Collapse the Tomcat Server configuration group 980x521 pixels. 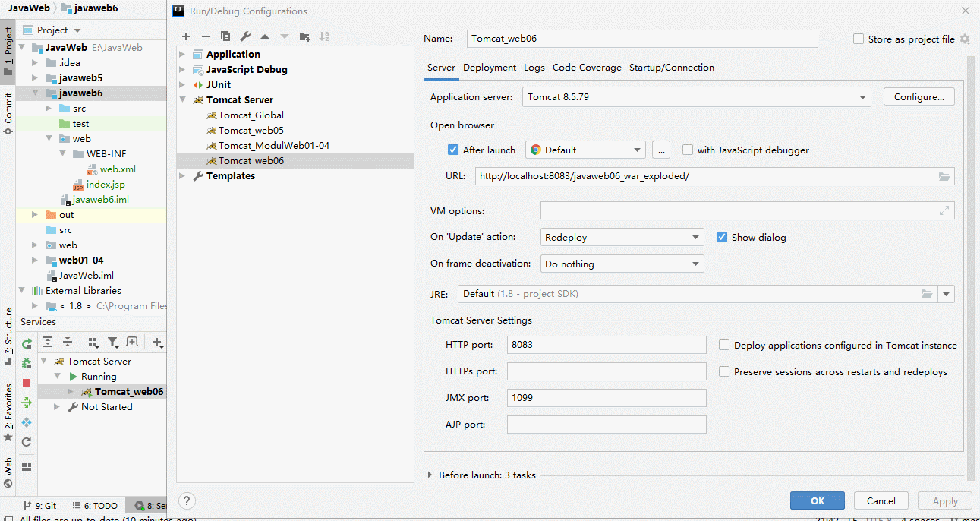point(182,99)
